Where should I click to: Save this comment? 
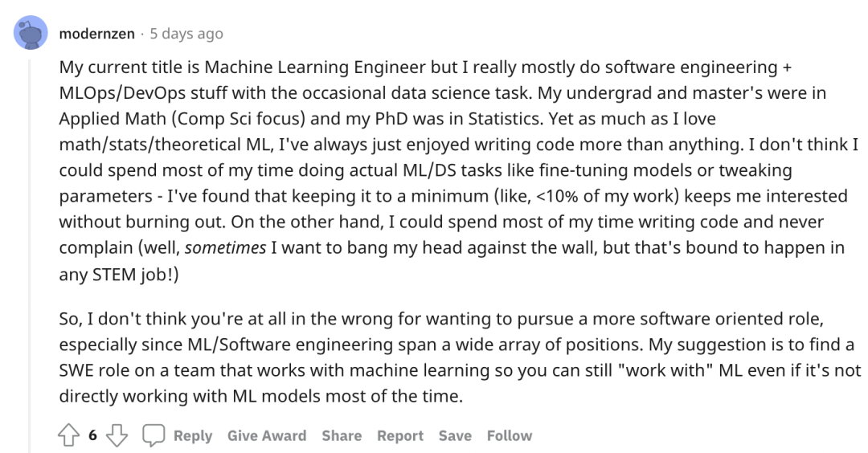click(x=455, y=436)
